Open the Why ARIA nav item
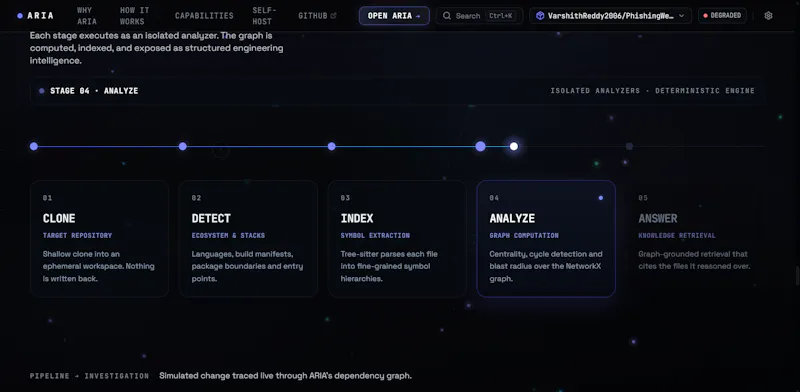This screenshot has height=392, width=800. pyautogui.click(x=86, y=16)
